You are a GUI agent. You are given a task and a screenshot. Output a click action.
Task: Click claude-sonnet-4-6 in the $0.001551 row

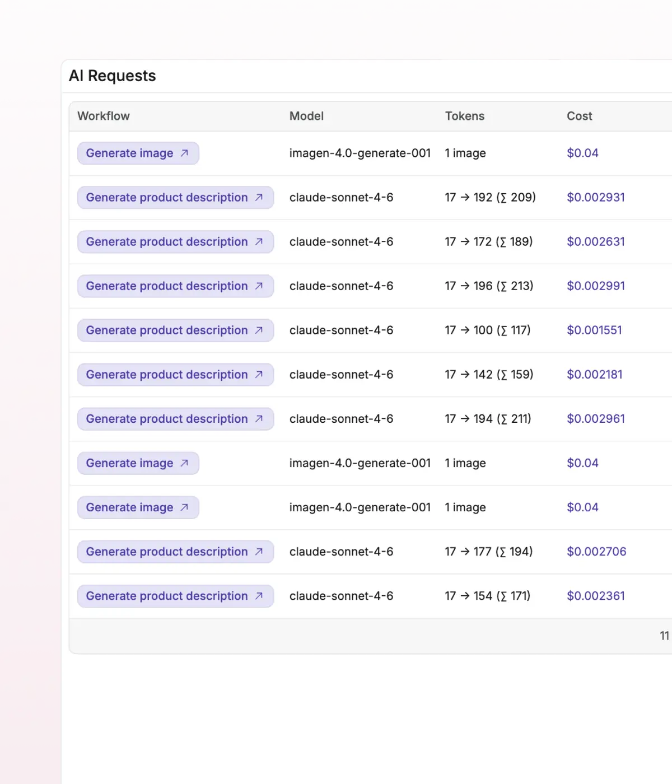point(341,330)
